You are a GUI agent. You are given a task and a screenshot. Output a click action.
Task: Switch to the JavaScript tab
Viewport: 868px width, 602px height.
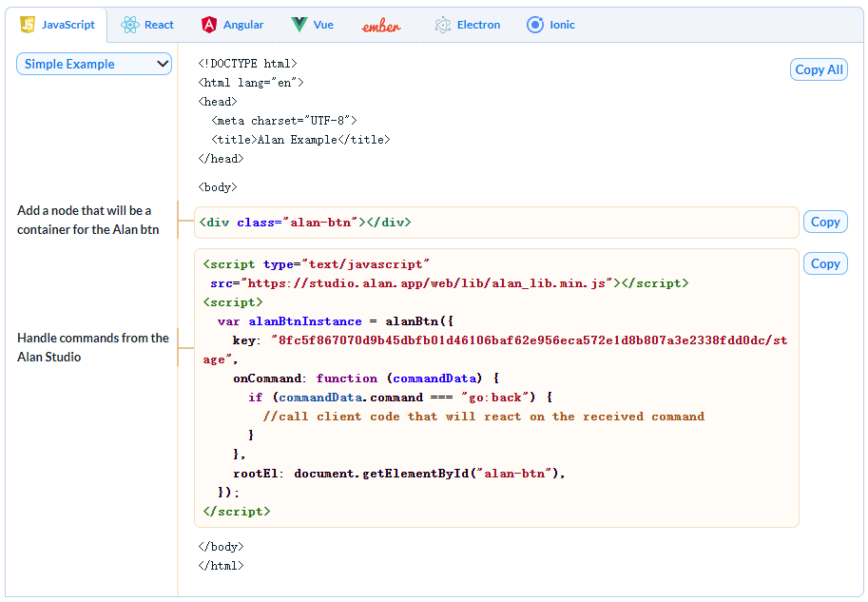click(x=56, y=25)
